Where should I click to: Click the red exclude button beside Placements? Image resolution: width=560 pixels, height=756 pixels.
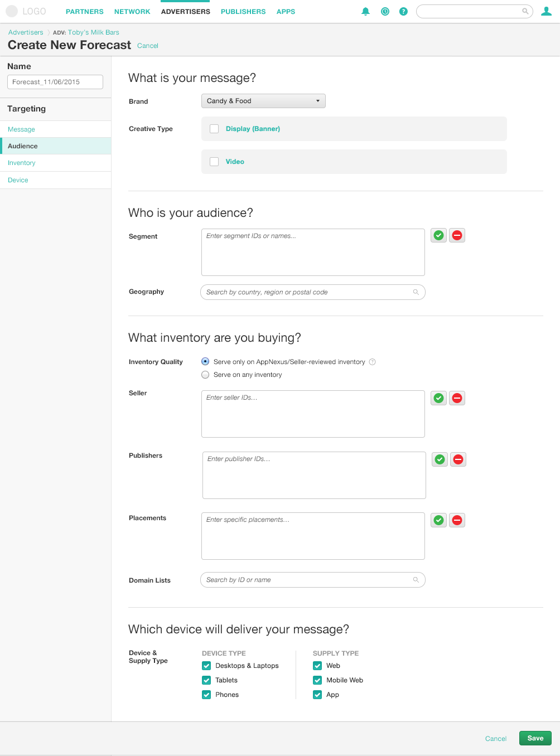(457, 520)
